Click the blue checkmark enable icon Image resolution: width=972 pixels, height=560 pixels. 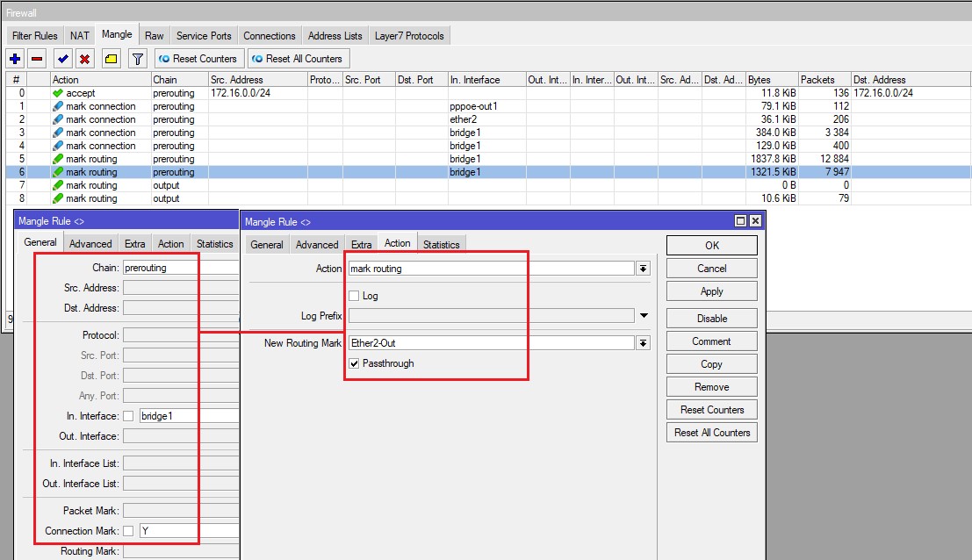(x=62, y=59)
